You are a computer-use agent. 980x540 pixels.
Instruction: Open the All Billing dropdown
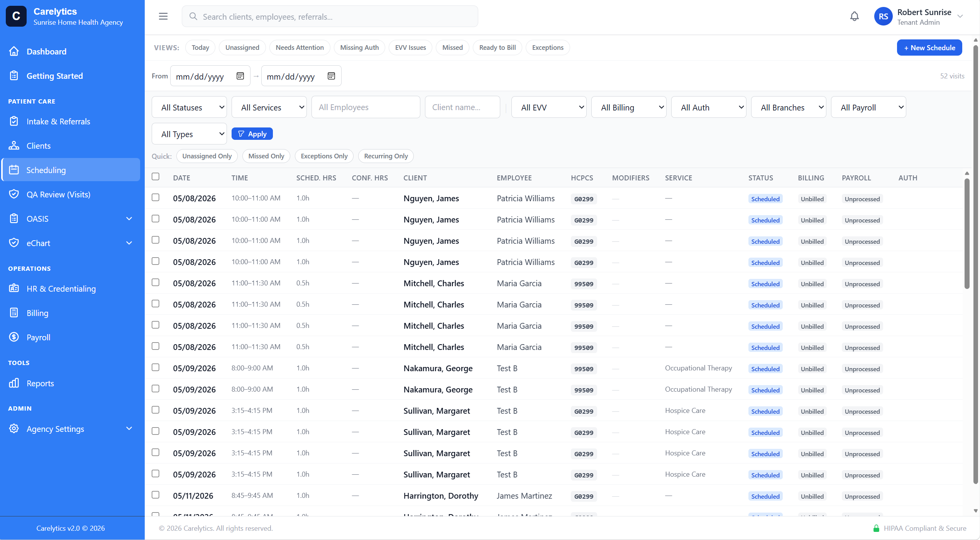point(629,107)
